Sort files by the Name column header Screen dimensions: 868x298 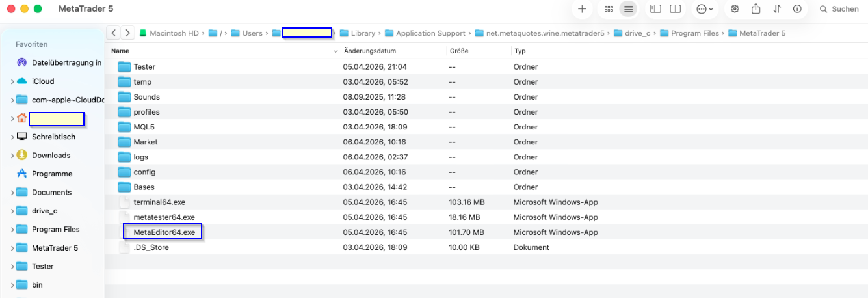click(120, 51)
